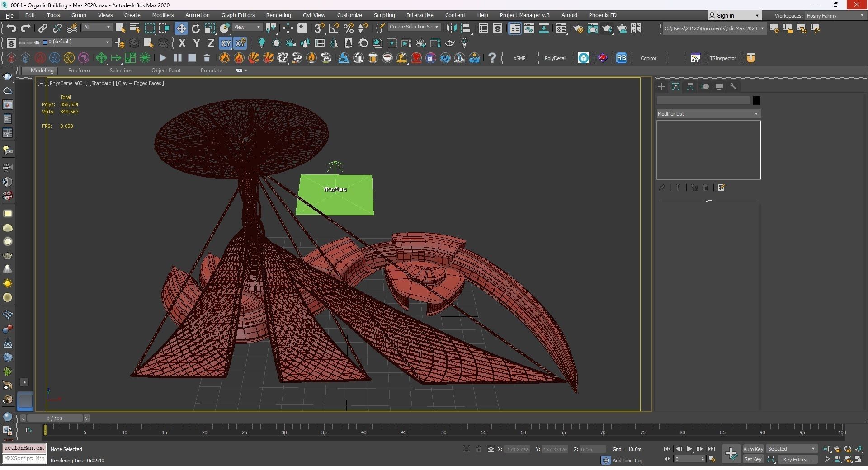The image size is (868, 470).
Task: Open the Rendering menu
Action: tap(278, 15)
